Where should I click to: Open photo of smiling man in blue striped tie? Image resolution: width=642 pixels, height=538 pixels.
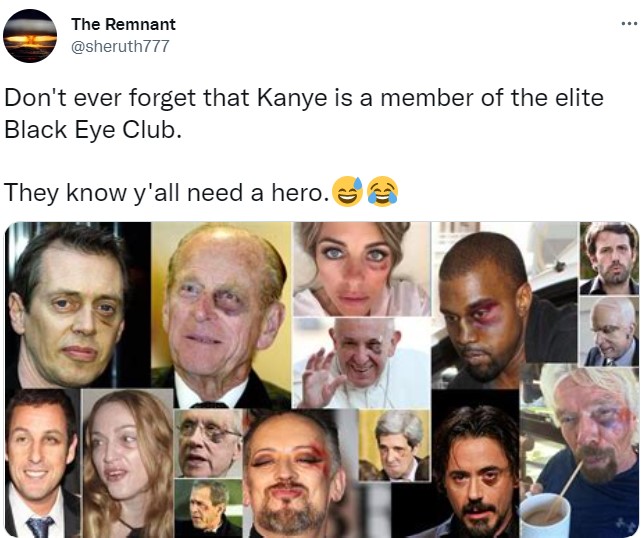pyautogui.click(x=42, y=463)
